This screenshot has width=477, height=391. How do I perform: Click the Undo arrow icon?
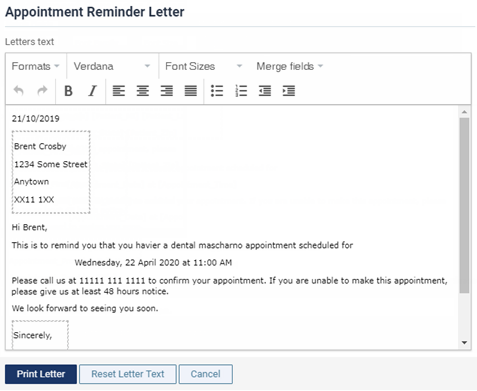click(x=19, y=91)
